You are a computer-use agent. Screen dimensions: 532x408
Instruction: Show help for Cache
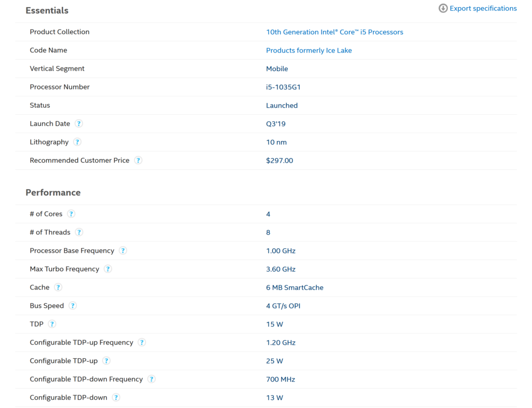pos(58,287)
